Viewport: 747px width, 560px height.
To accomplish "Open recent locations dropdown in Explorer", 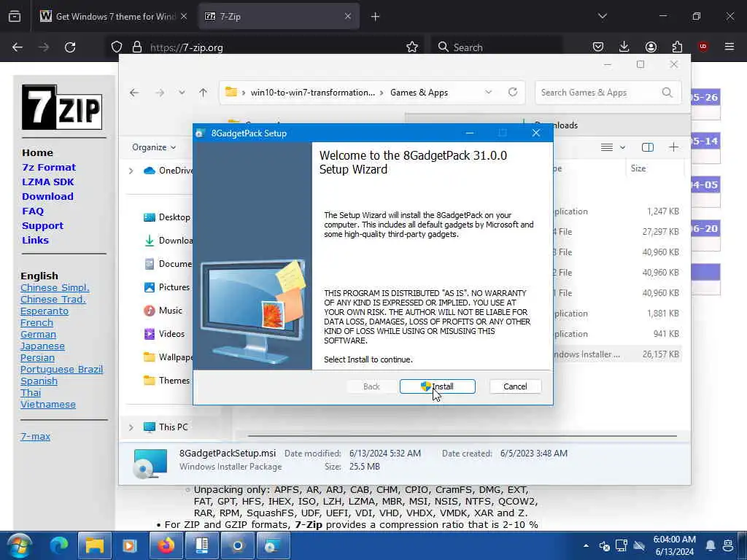I will point(182,93).
